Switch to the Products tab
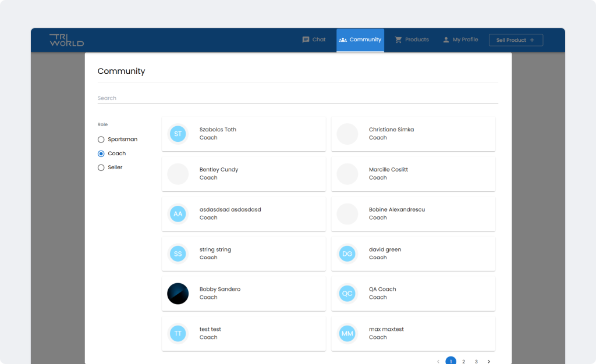The height and width of the screenshot is (364, 596). (x=411, y=40)
